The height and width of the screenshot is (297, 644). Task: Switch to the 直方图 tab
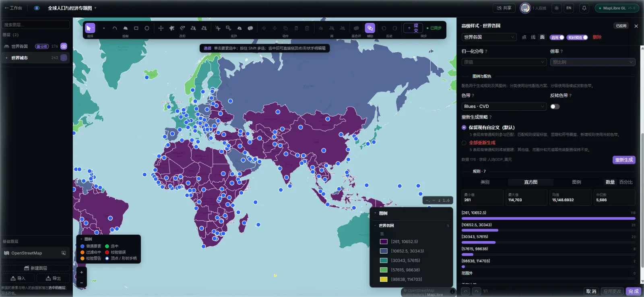pos(531,182)
